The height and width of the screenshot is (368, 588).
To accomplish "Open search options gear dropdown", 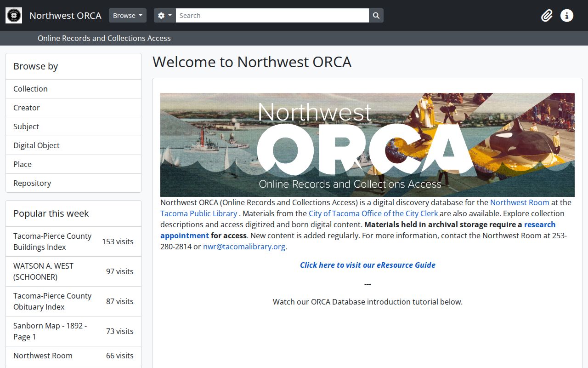I will click(x=165, y=16).
